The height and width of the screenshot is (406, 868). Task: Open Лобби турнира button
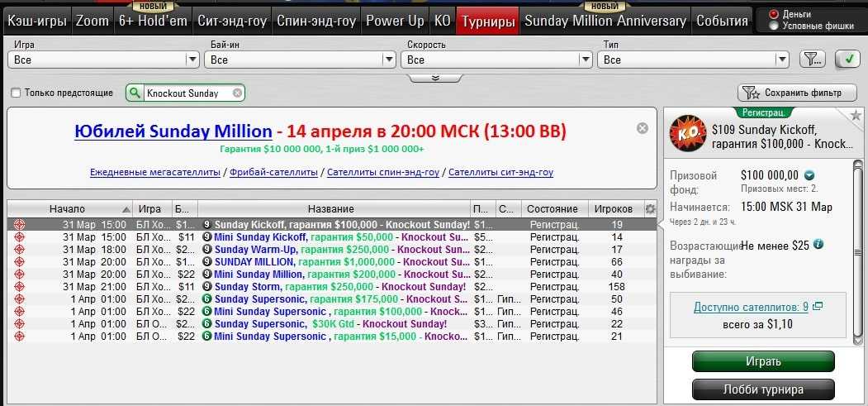[x=763, y=389]
